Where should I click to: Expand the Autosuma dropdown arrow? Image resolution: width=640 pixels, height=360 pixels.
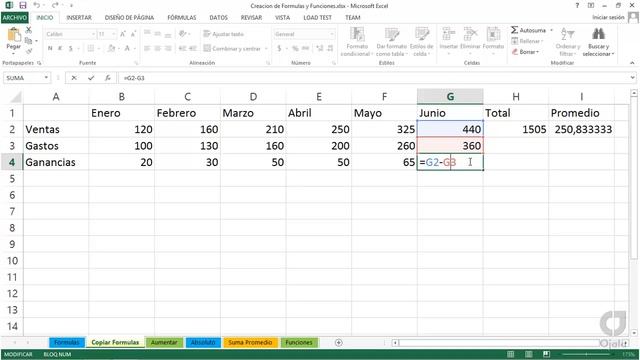coord(551,30)
